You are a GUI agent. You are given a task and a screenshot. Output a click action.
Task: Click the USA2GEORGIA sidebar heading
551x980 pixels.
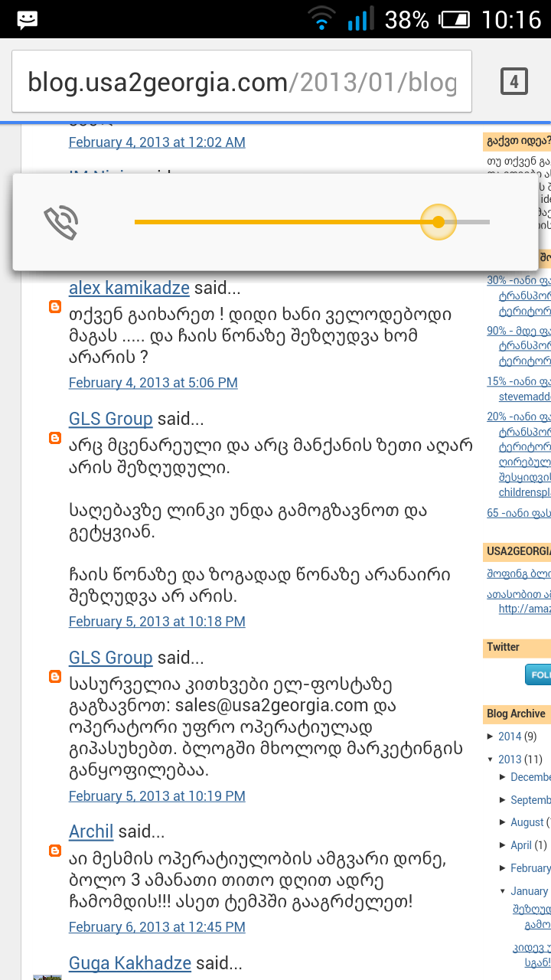pyautogui.click(x=519, y=550)
